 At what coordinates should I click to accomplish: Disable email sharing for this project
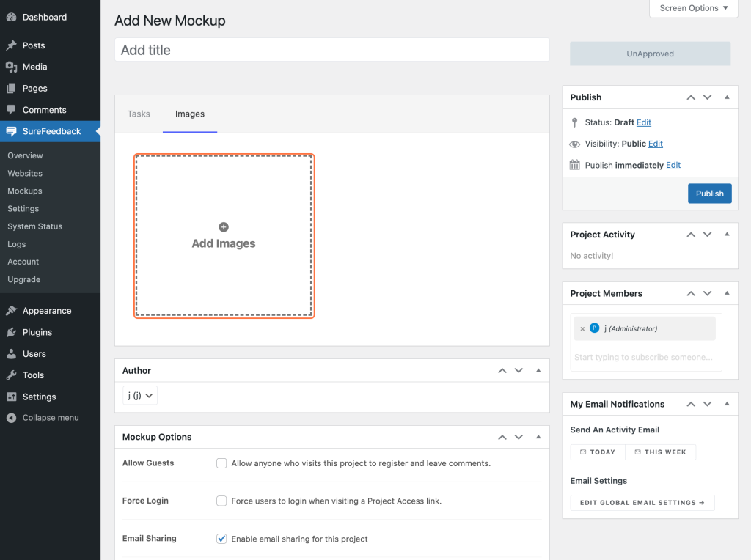tap(221, 539)
